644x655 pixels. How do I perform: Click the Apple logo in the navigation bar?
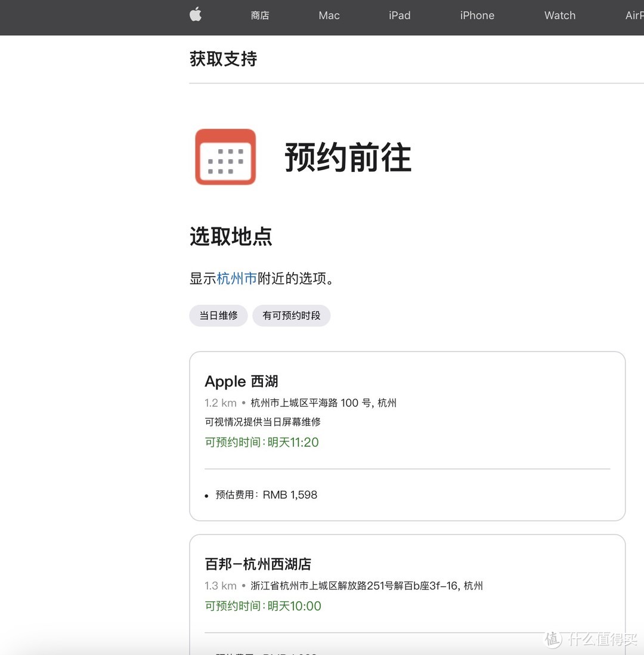pos(195,15)
